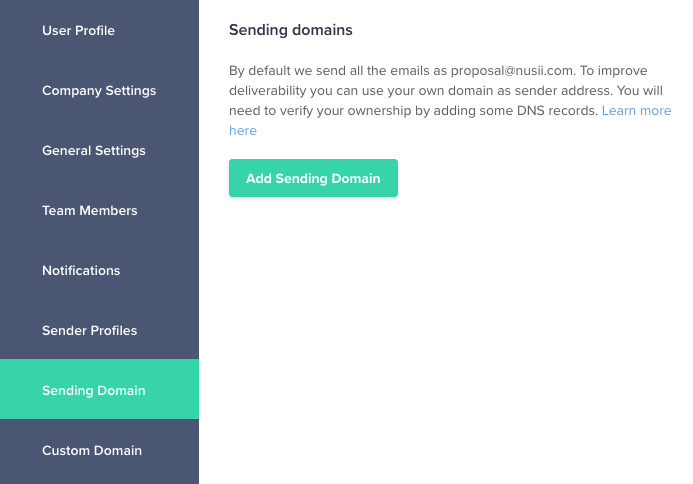Screen dimensions: 693x484
Task: Click the proposal@nusii.com email address text
Action: tap(512, 71)
